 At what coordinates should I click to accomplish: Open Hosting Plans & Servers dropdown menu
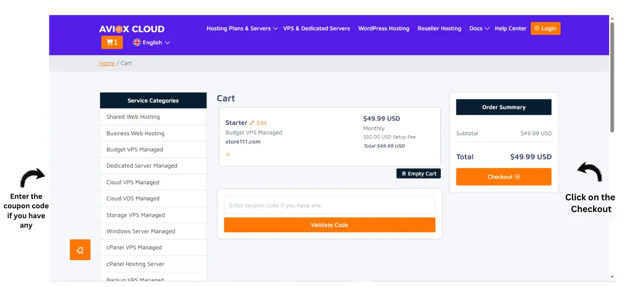click(242, 29)
